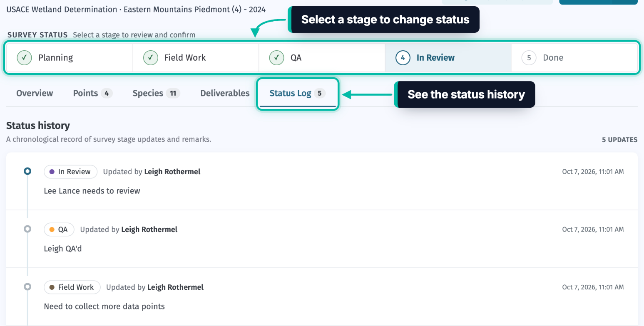
Task: Click the In Review step number 4 icon
Action: (x=403, y=58)
